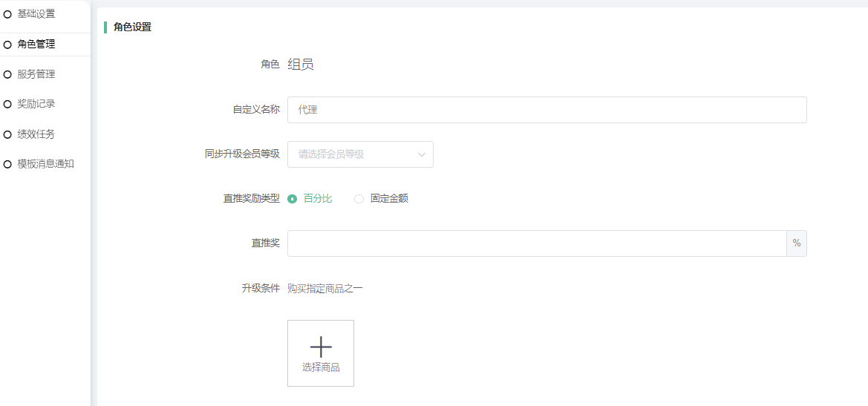Image resolution: width=868 pixels, height=406 pixels.
Task: Click the % suffix on the 直推奖 field
Action: point(796,243)
